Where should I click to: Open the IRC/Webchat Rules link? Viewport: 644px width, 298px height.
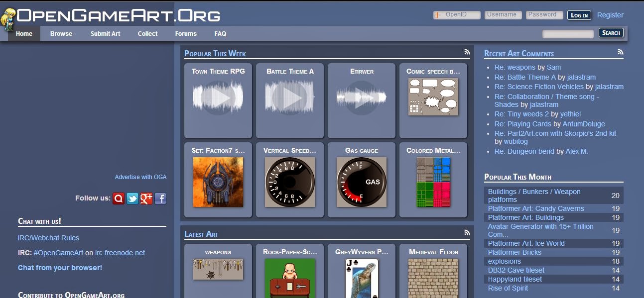(48, 238)
